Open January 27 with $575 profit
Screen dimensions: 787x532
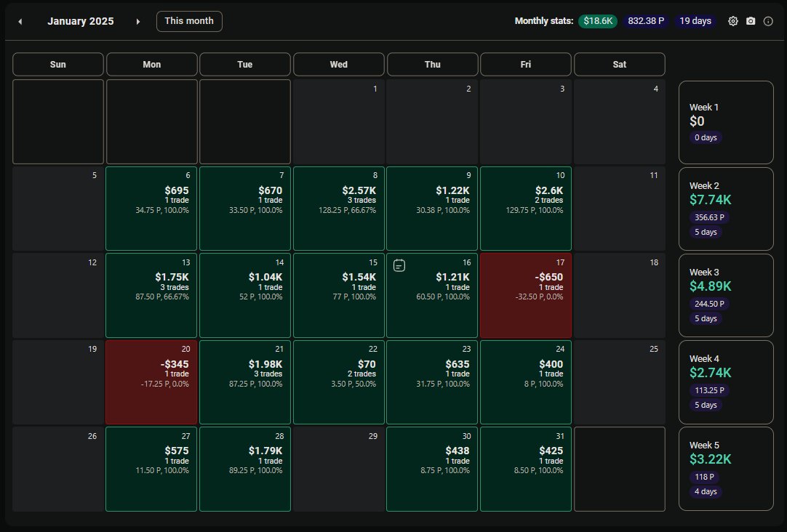coord(151,469)
